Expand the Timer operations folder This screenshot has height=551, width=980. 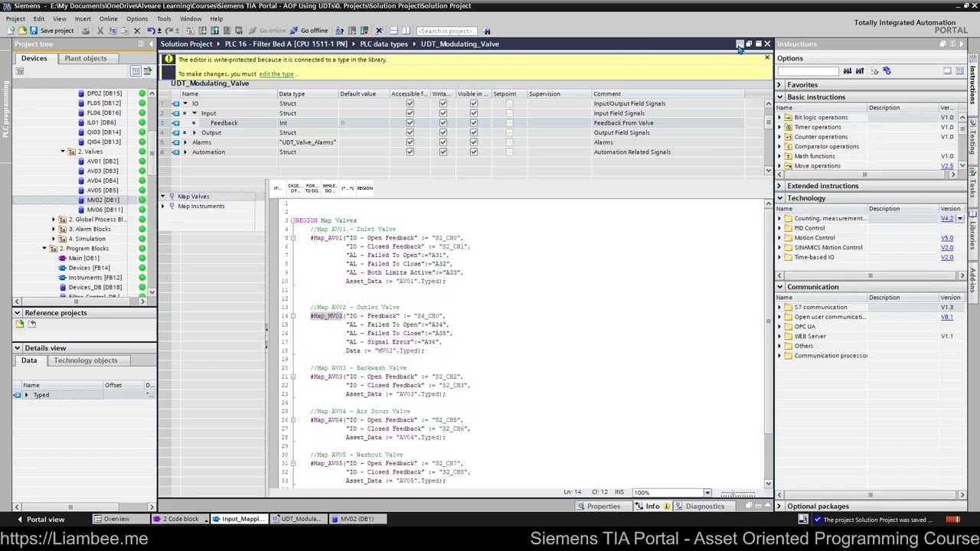click(779, 127)
